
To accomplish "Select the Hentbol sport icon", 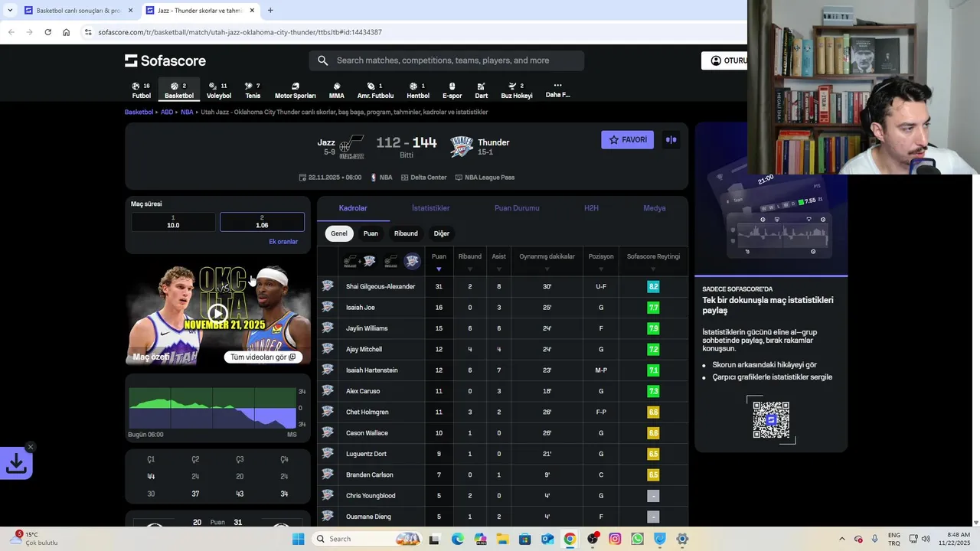I will tap(418, 90).
